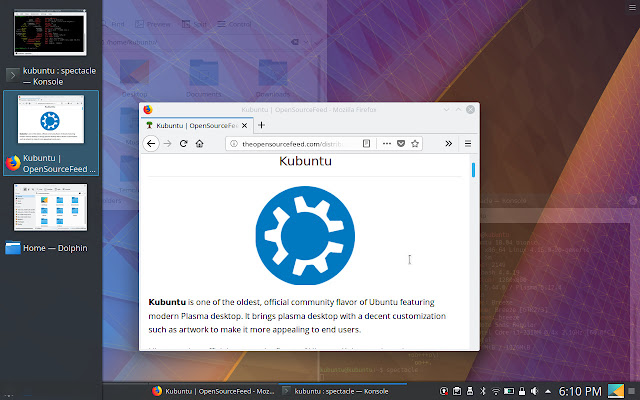This screenshot has height=400, width=640.
Task: Open Firefox hamburger menu
Action: click(x=468, y=143)
